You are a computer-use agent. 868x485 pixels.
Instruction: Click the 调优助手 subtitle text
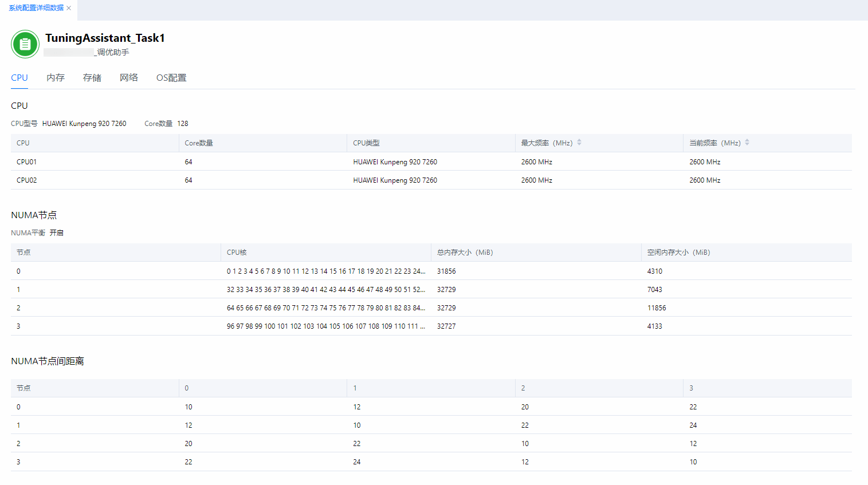[113, 52]
